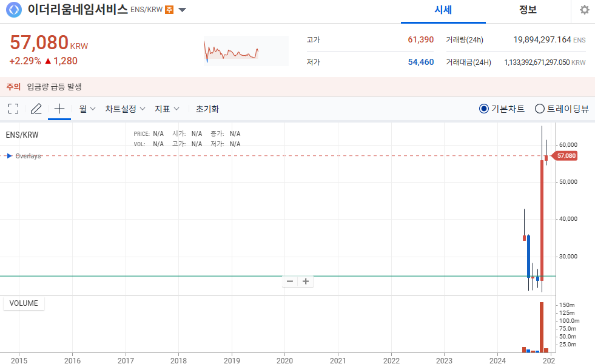Click the 초기화 reset button
The width and height of the screenshot is (595, 364).
(x=207, y=109)
